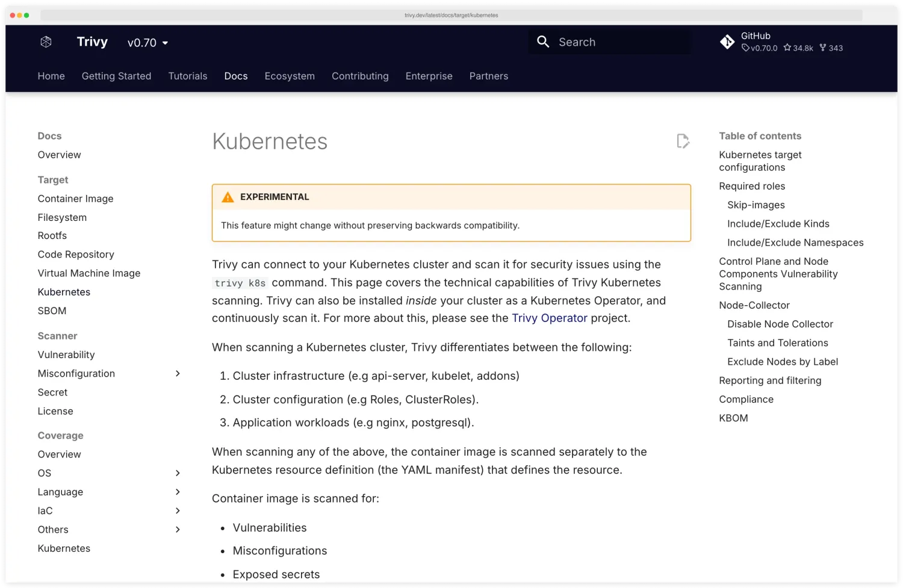Jump to Reporting and filtering section
Image resolution: width=903 pixels, height=588 pixels.
[x=770, y=380]
